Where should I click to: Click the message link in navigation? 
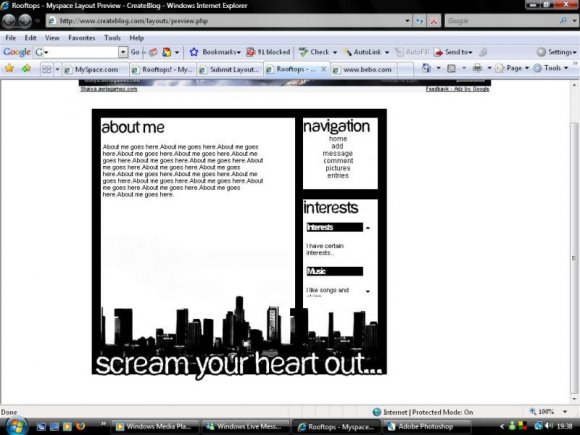[337, 153]
